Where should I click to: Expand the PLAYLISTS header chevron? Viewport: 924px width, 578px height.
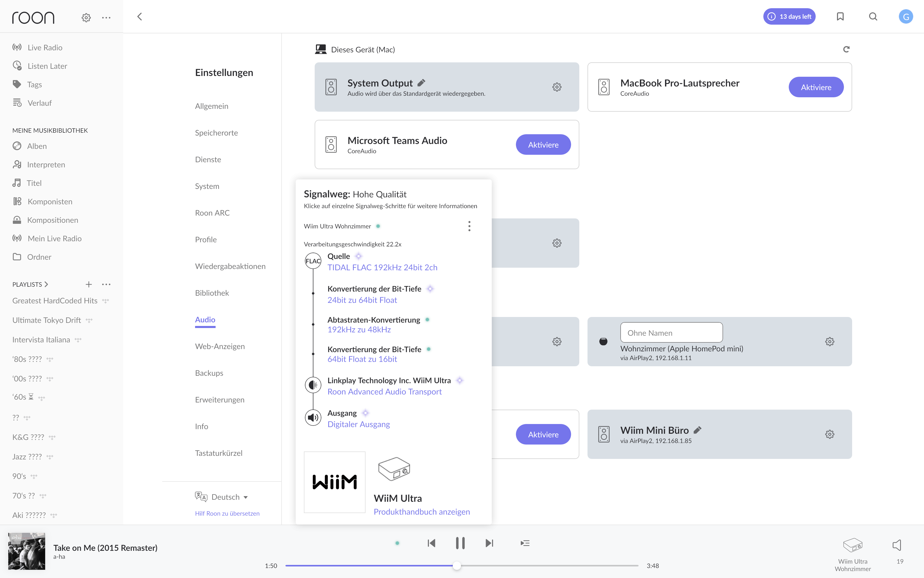click(46, 284)
